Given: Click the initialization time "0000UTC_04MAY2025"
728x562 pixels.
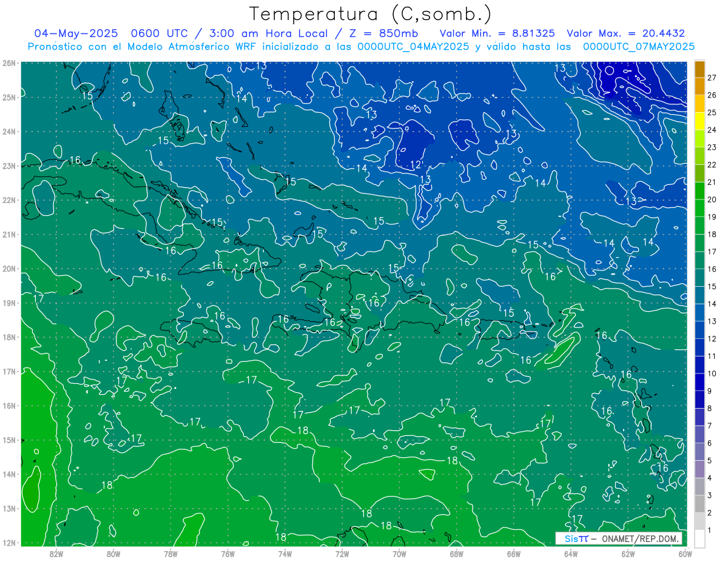Looking at the screenshot, I should coord(413,46).
